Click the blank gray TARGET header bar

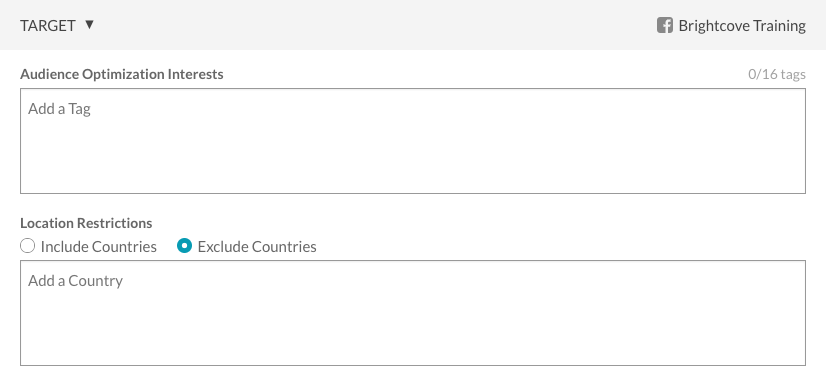[x=369, y=25]
